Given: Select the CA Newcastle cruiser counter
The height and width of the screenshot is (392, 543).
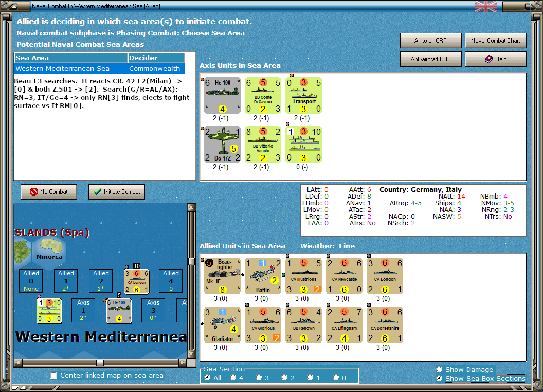Looking at the screenshot, I should coord(344,276).
